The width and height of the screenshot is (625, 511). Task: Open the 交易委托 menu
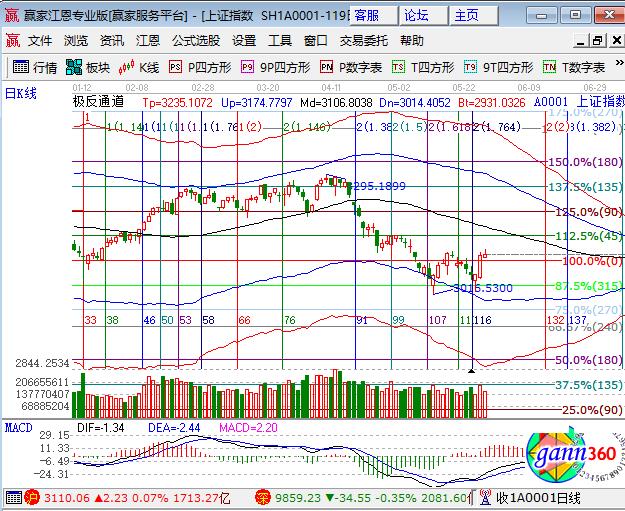coord(364,41)
